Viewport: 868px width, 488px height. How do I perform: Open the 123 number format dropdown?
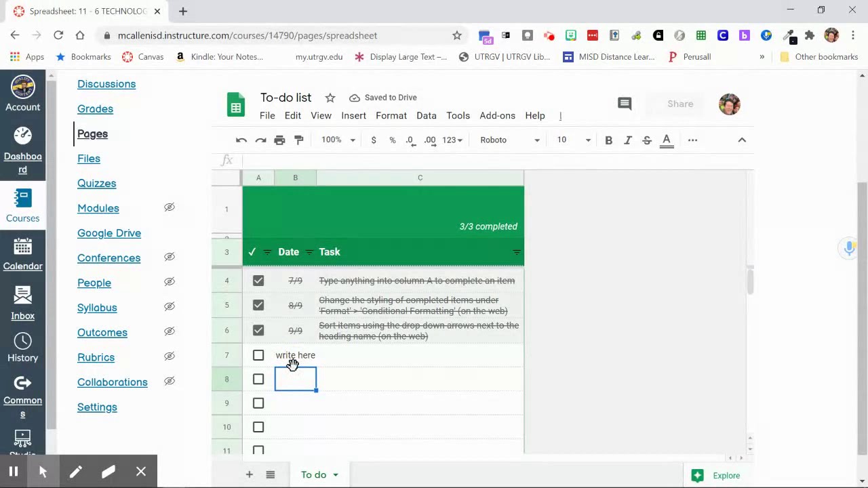452,140
